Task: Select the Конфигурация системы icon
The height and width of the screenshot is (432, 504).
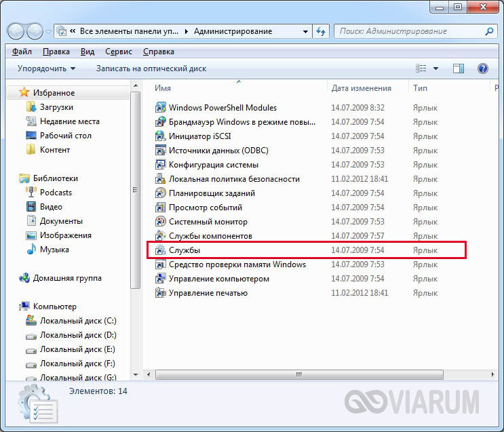Action: pyautogui.click(x=160, y=165)
